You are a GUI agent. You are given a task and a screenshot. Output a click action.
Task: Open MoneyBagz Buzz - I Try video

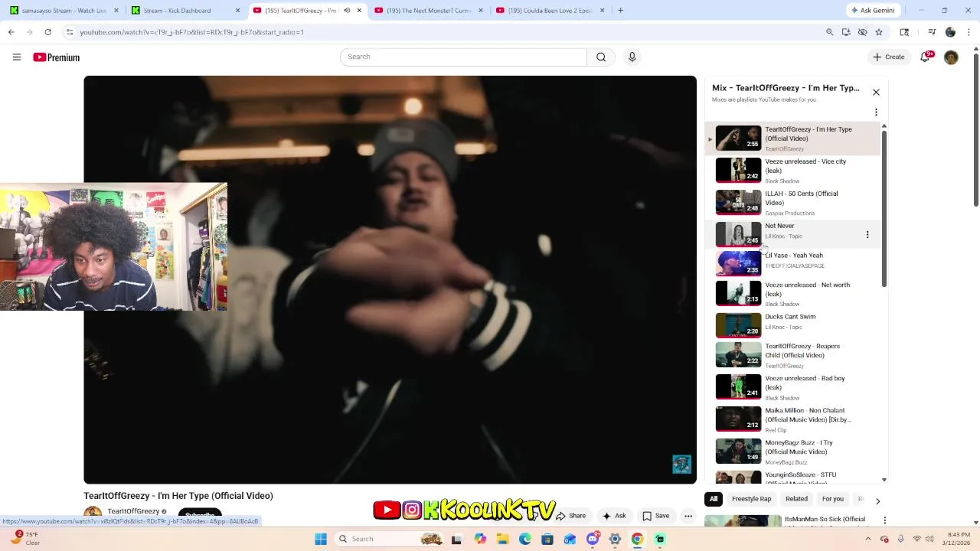click(x=792, y=452)
